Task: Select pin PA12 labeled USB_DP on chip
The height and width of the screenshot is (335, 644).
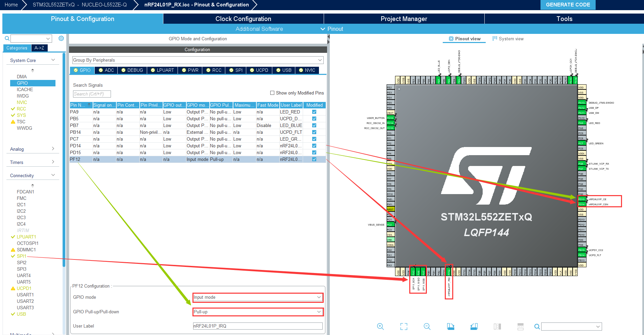Action: 581,108
